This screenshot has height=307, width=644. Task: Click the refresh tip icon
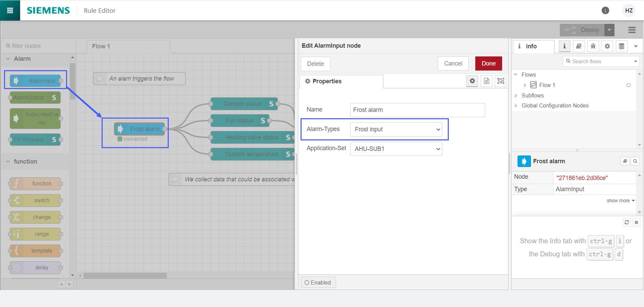click(627, 222)
